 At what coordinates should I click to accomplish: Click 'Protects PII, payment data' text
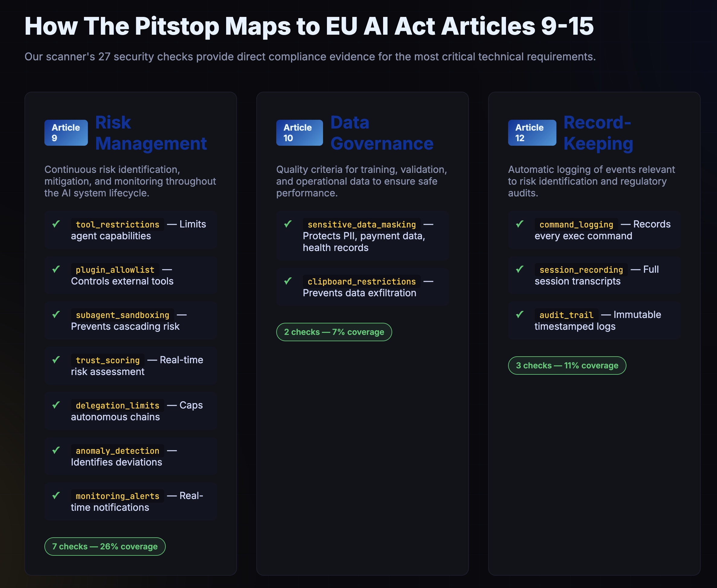(x=363, y=236)
